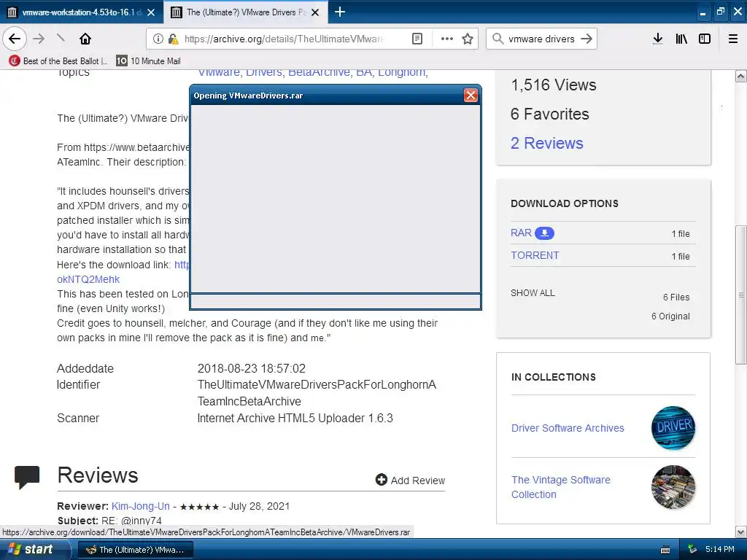The width and height of the screenshot is (747, 560).
Task: Click the Firefox taskbar window button
Action: pyautogui.click(x=135, y=550)
